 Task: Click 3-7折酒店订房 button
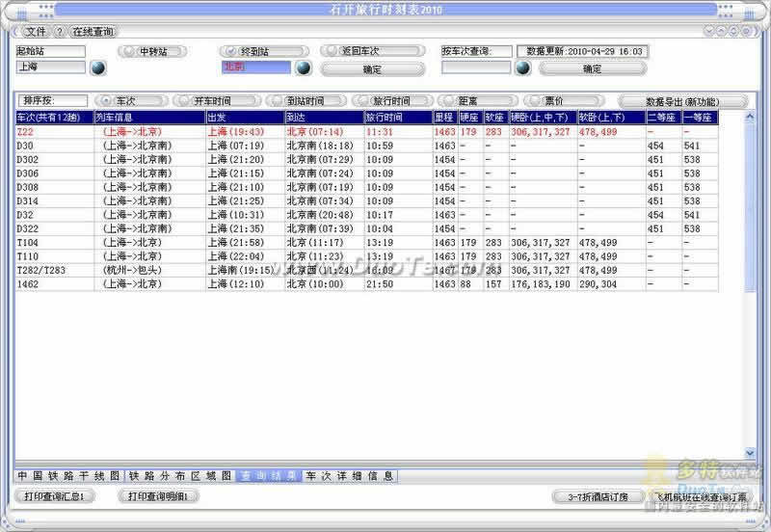click(x=598, y=496)
